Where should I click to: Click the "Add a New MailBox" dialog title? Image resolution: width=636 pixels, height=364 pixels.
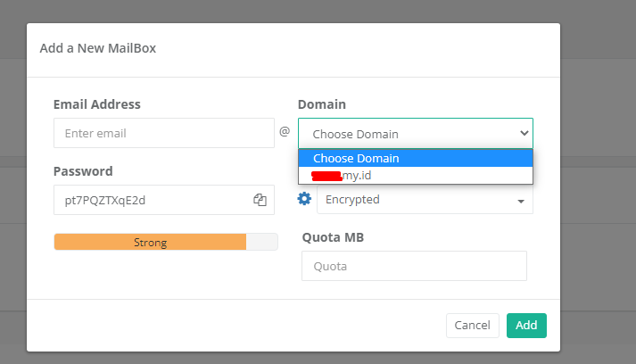[98, 48]
